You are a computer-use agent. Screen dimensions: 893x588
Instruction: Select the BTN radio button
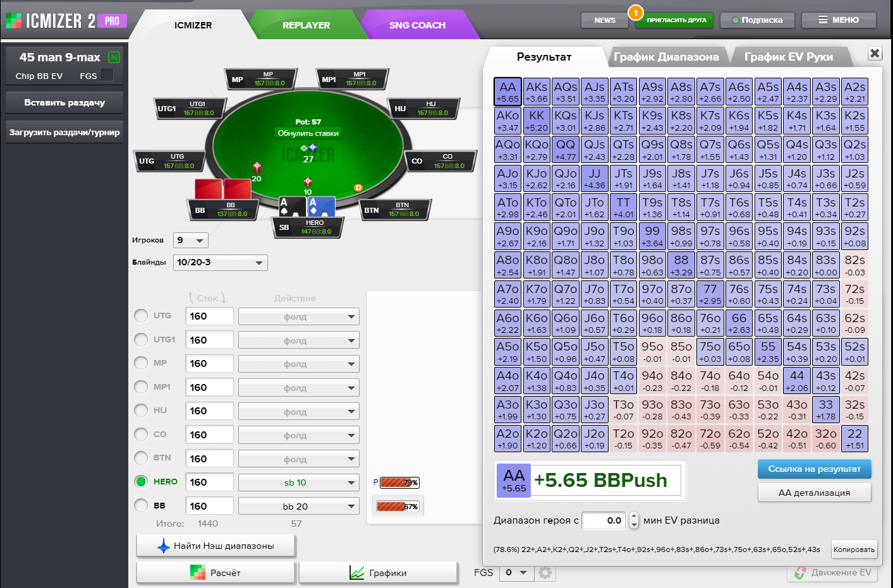point(141,457)
